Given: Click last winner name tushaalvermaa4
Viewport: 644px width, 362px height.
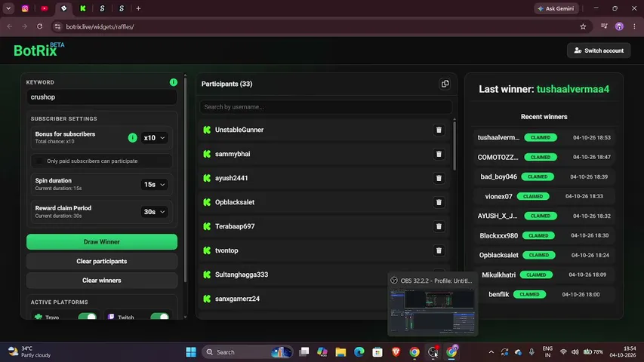Looking at the screenshot, I should 573,89.
